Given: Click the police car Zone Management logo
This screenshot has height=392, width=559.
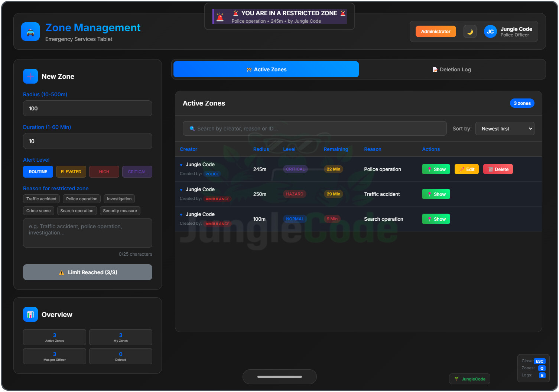Looking at the screenshot, I should click(30, 32).
